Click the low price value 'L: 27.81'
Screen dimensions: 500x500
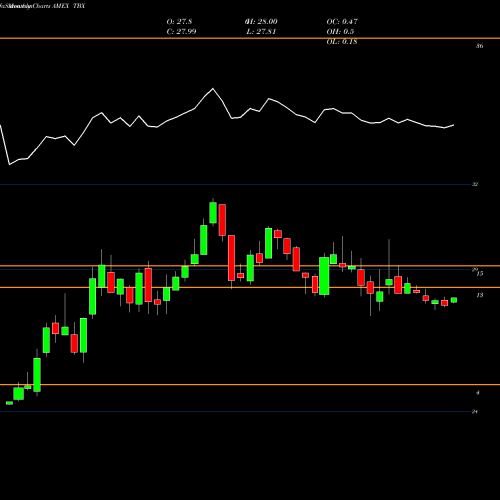tap(261, 32)
